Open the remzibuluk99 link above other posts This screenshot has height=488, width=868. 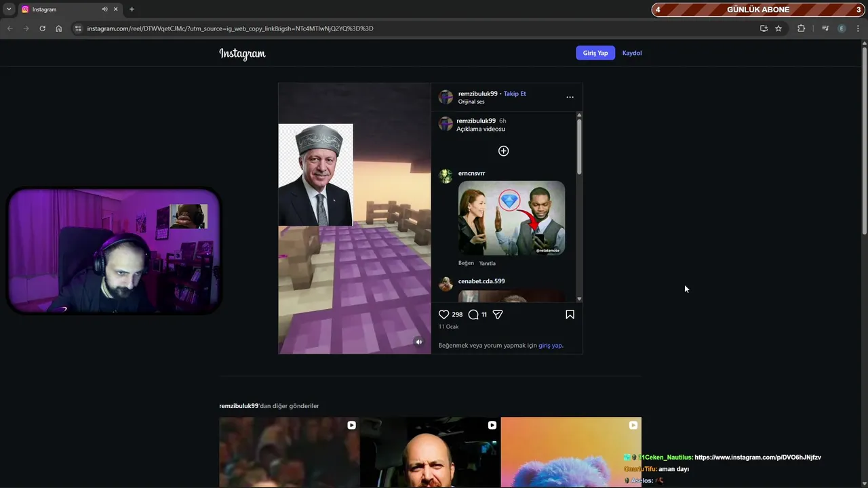(239, 406)
